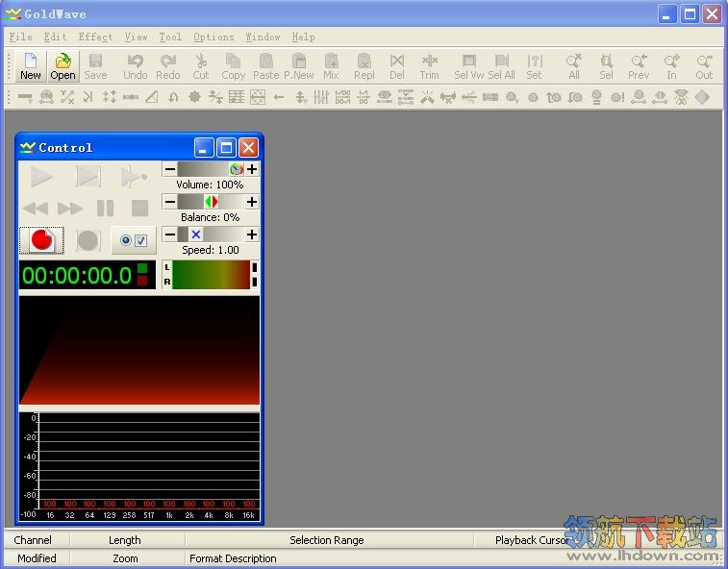Click the zoom Prev icon
The image size is (728, 569).
[639, 66]
